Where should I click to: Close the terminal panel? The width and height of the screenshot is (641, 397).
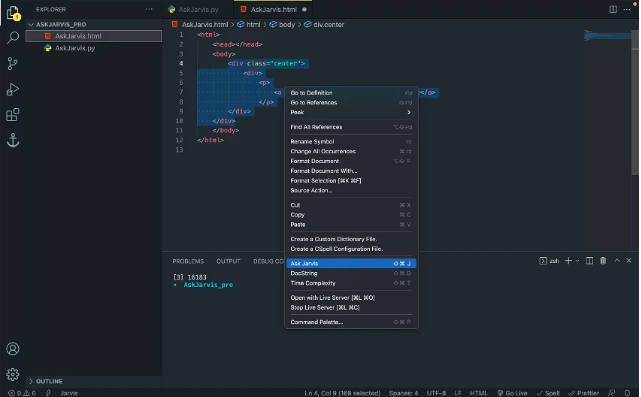tap(629, 260)
